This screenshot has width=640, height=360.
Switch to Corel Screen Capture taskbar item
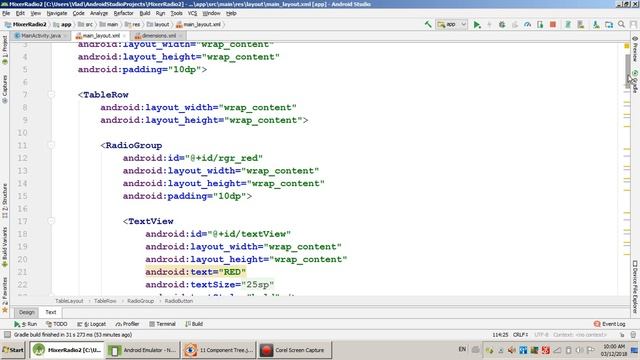click(295, 350)
